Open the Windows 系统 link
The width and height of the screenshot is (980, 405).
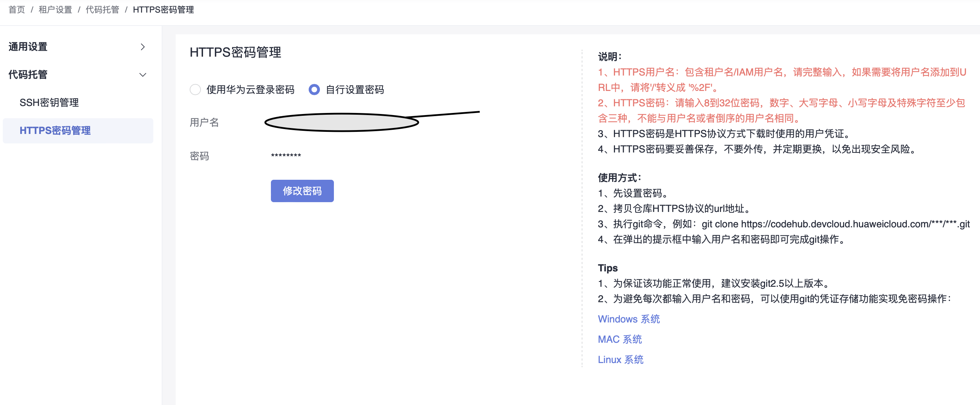(629, 319)
